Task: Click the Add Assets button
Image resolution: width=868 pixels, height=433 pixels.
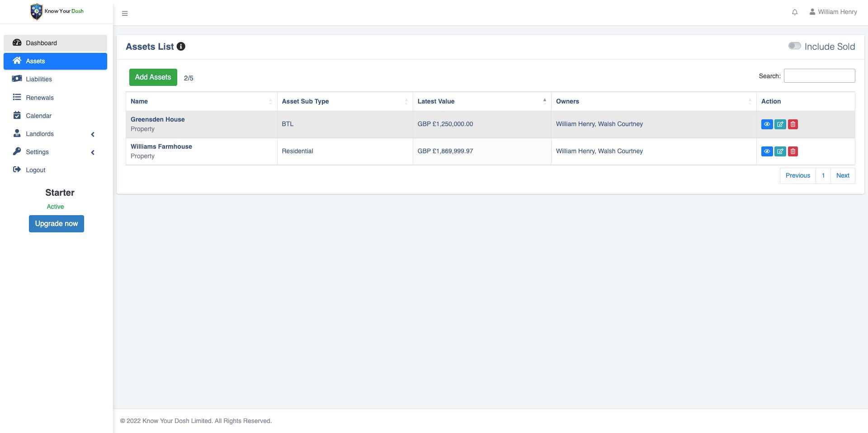Action: pos(153,77)
